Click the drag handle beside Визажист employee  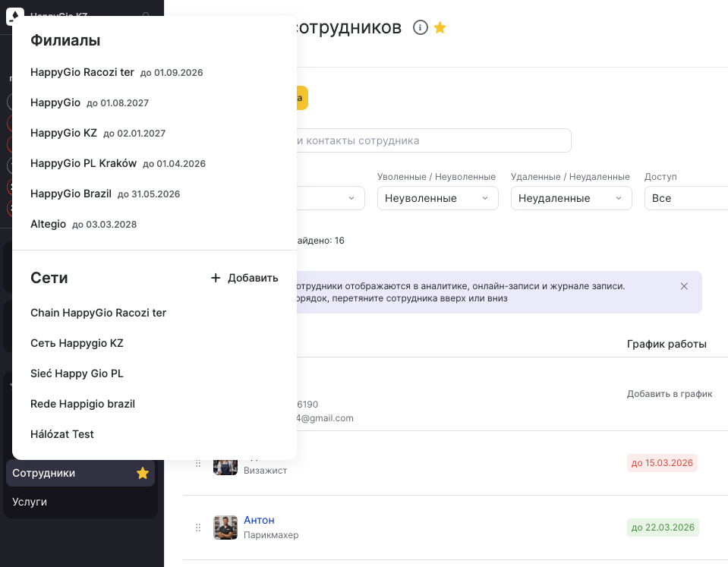click(198, 463)
